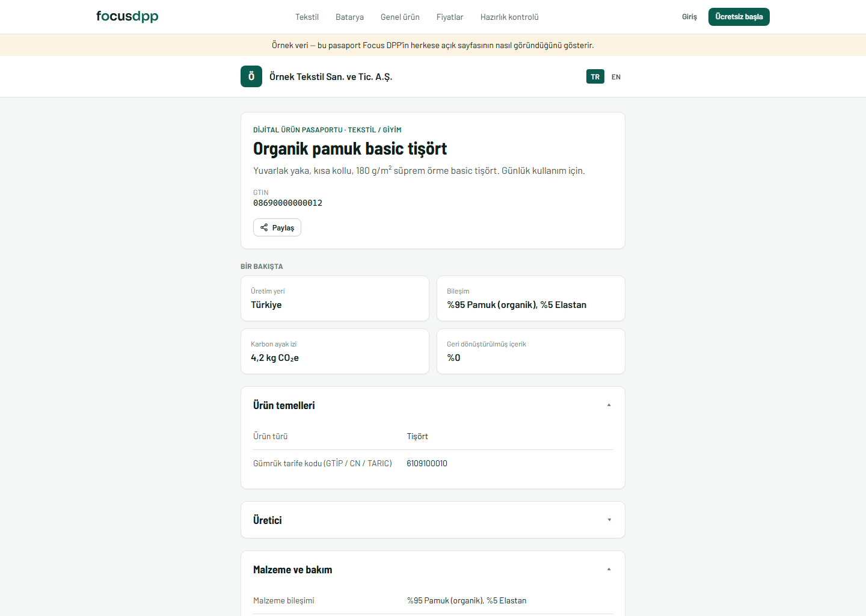Open the Tekstil menu item
Screen dimensions: 866x616
[x=307, y=17]
